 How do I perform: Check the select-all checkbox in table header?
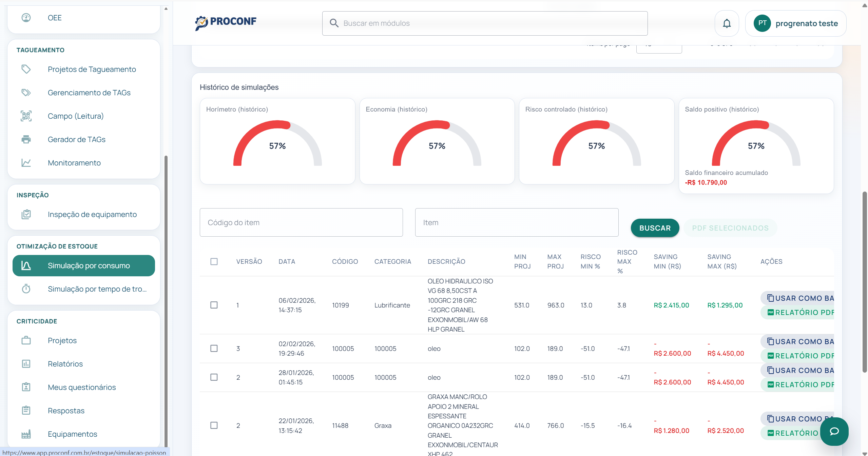[214, 262]
